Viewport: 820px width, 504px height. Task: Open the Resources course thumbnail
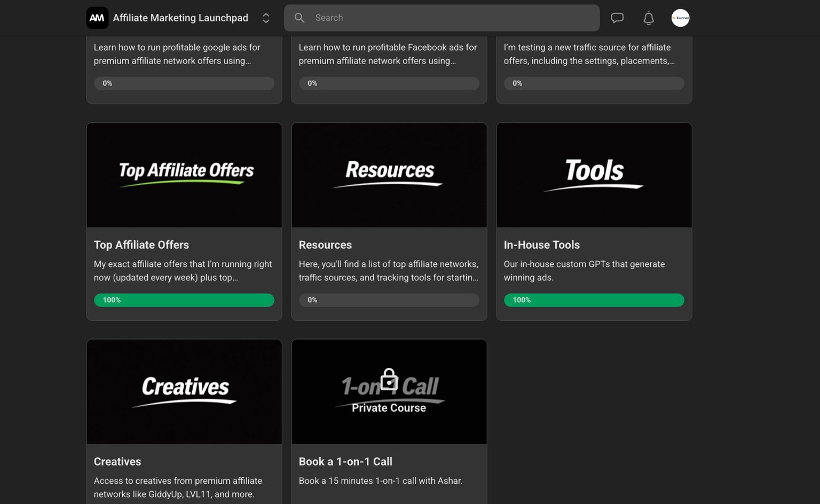click(x=389, y=175)
